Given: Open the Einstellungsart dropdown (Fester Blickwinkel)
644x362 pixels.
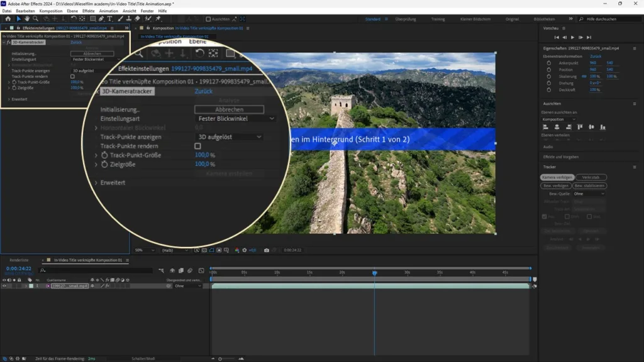Looking at the screenshot, I should 96,59.
